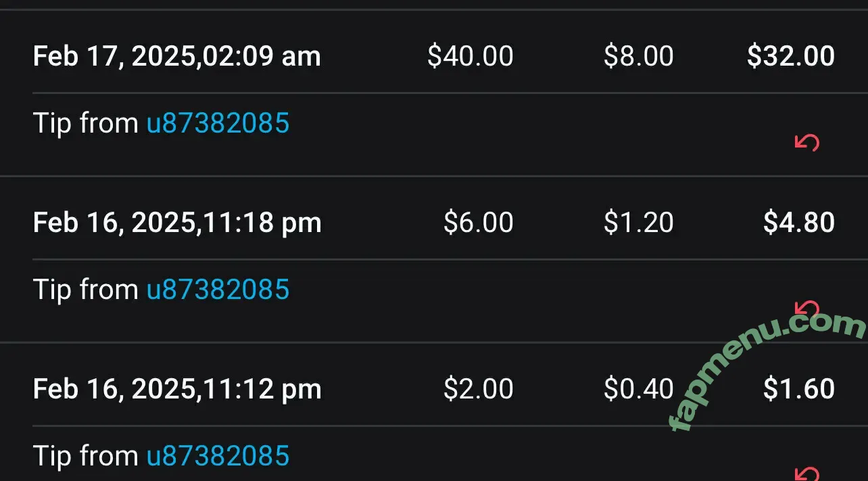The width and height of the screenshot is (868, 481).
Task: Click the $4.80 net amount
Action: [x=799, y=223]
